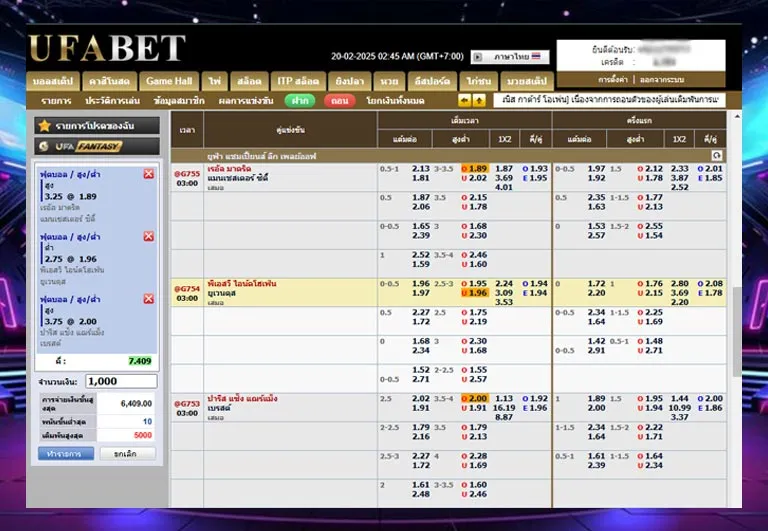
Task: Click the scrolling announcement ticker text
Action: [x=609, y=100]
